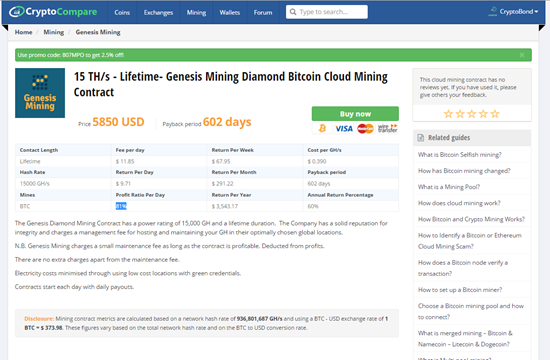This screenshot has height=360, width=550.
Task: Open 'How to set up a Bitcoin miner?' guide
Action: (x=460, y=290)
